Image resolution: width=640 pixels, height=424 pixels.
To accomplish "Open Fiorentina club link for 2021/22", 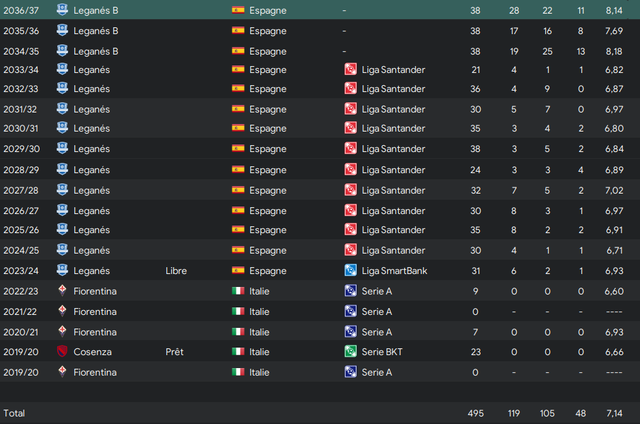I will 95,312.
